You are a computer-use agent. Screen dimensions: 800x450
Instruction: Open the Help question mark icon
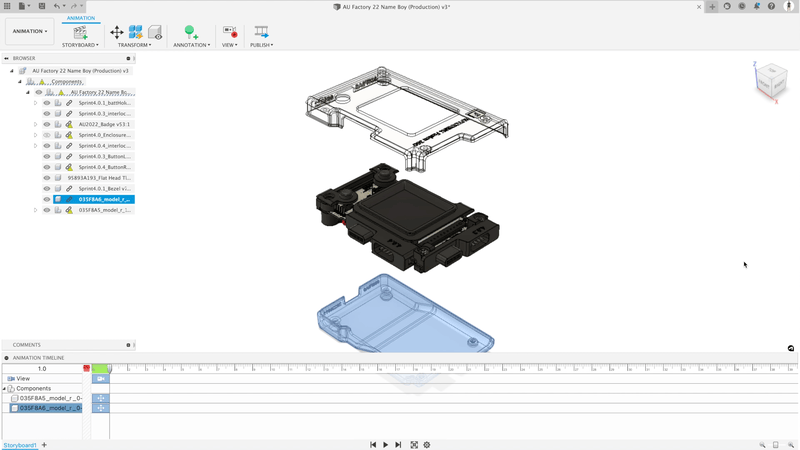(772, 6)
